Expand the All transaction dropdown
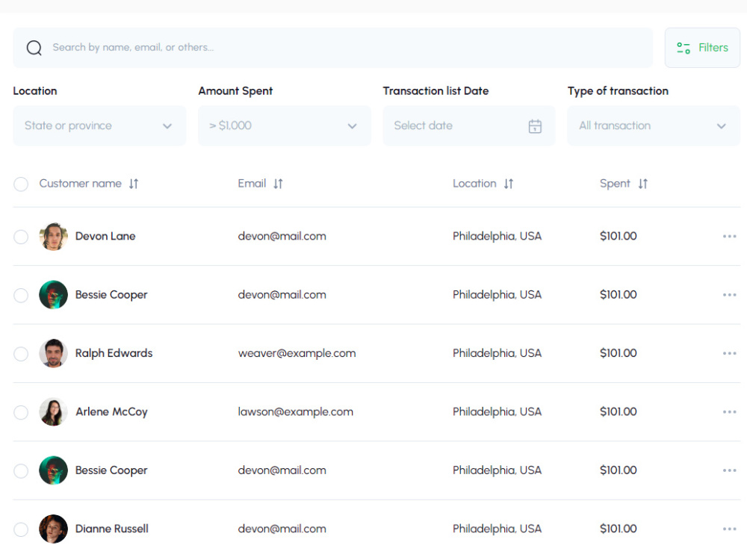This screenshot has width=747, height=560. tap(654, 125)
